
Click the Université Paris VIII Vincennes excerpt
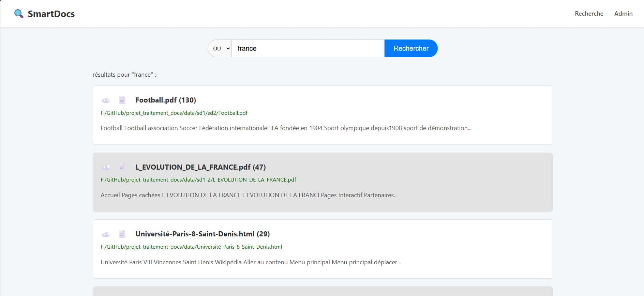pyautogui.click(x=251, y=262)
